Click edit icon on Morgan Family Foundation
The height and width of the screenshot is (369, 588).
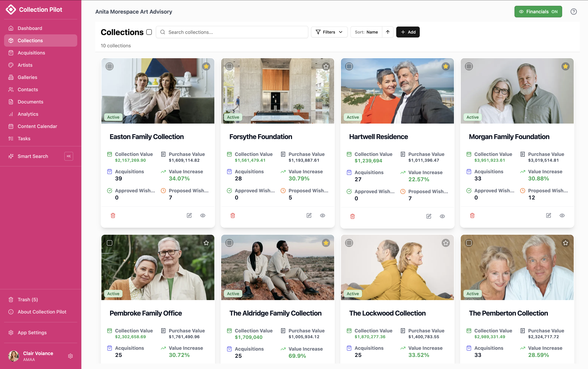pyautogui.click(x=549, y=215)
